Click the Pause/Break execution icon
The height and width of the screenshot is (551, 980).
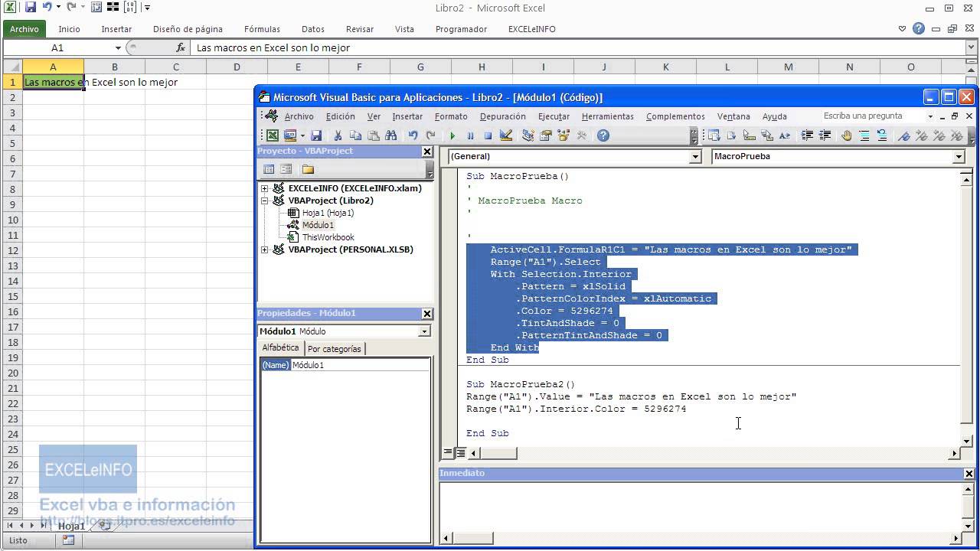point(470,135)
